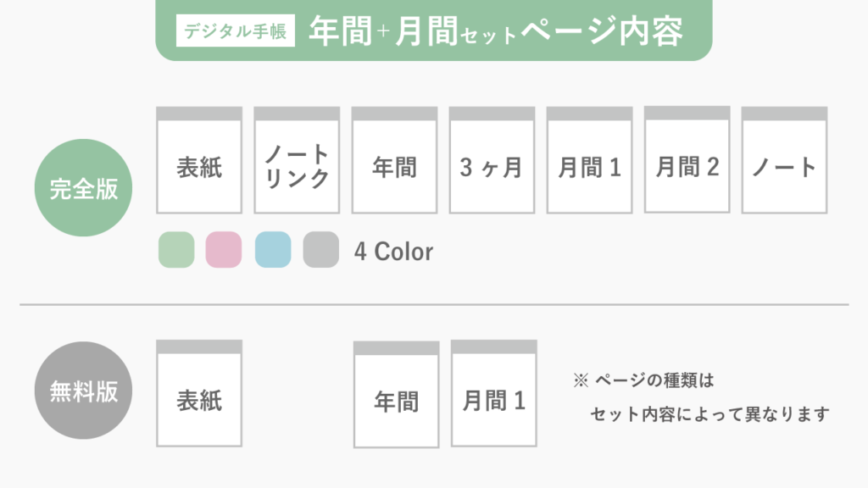Click the 月間1 card in 完全版 row

[589, 160]
